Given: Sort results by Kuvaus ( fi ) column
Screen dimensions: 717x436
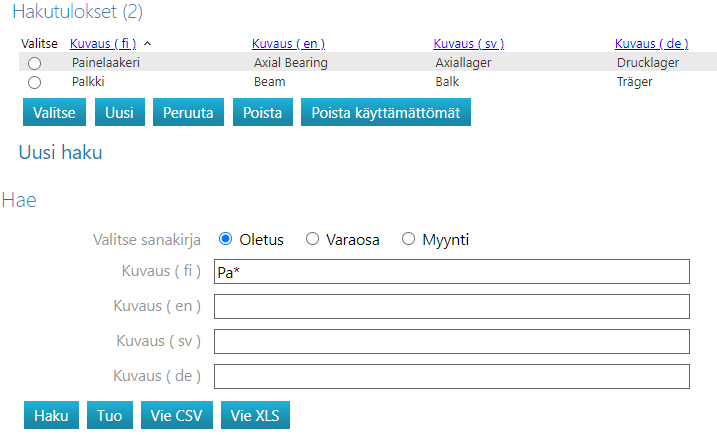Looking at the screenshot, I should (103, 43).
